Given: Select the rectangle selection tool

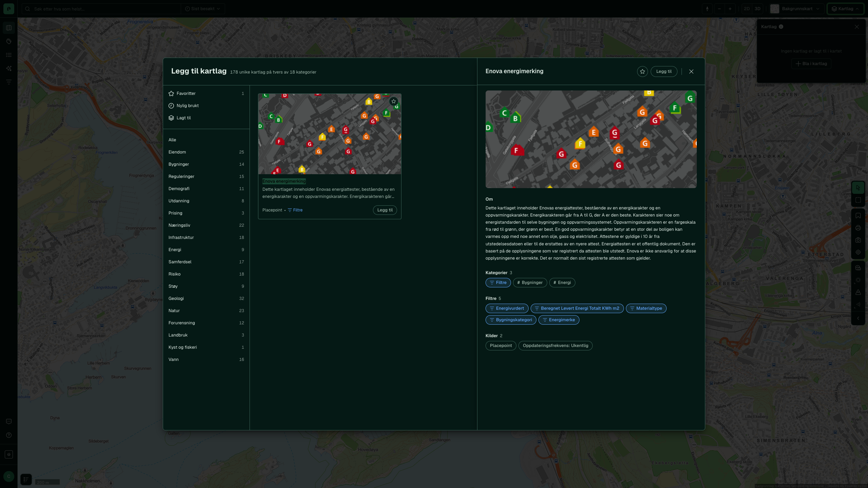Looking at the screenshot, I should coord(858,200).
